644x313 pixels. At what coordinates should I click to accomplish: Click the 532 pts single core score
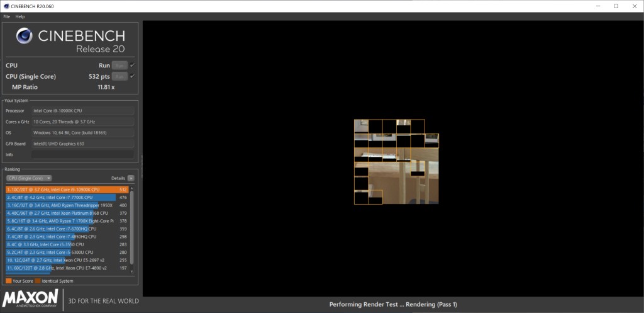[x=99, y=76]
